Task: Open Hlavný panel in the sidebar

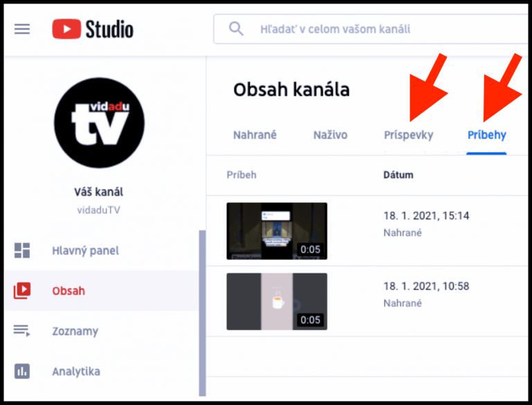Action: point(85,251)
